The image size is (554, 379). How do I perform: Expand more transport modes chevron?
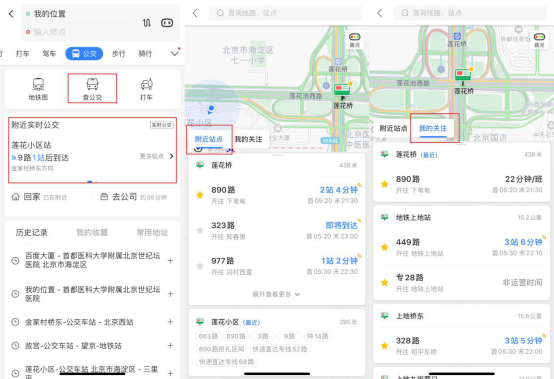[x=175, y=53]
